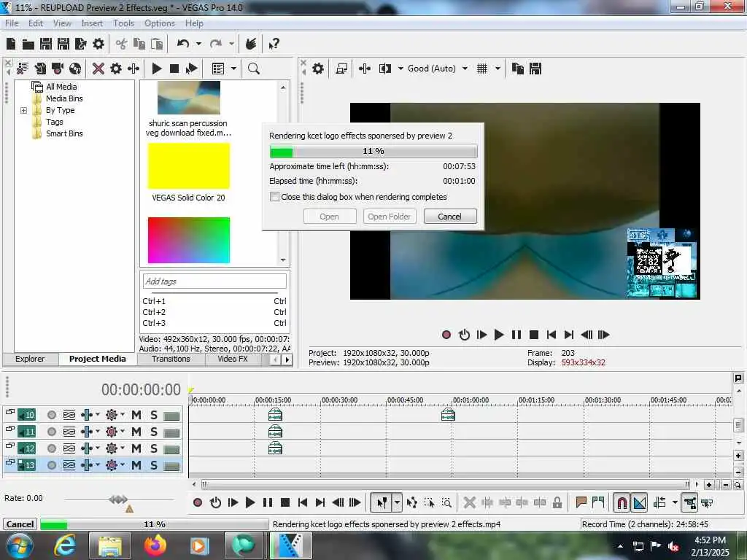Click the Cut scissors icon
747x560 pixels.
pos(122,44)
